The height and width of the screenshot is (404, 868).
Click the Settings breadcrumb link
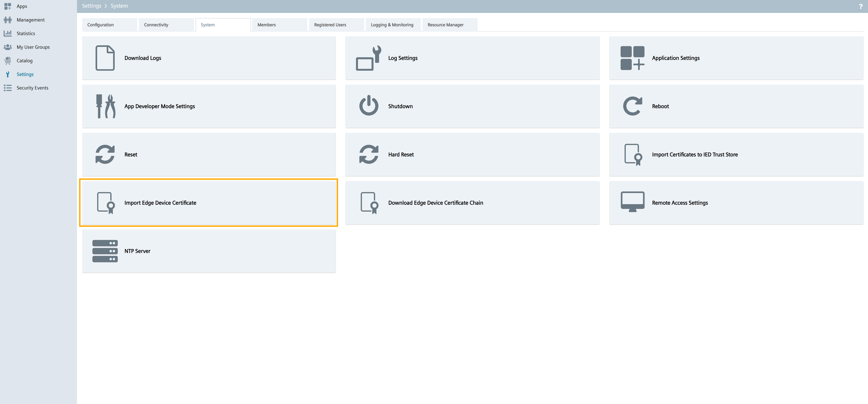[x=91, y=6]
